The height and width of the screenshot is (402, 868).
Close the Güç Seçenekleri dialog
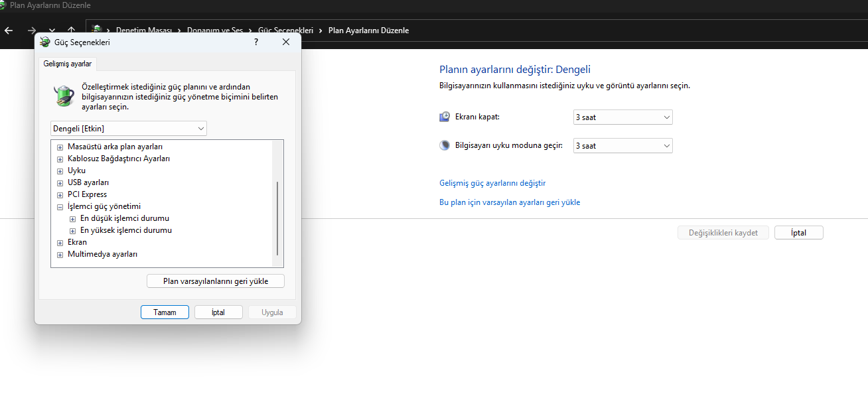(x=286, y=42)
